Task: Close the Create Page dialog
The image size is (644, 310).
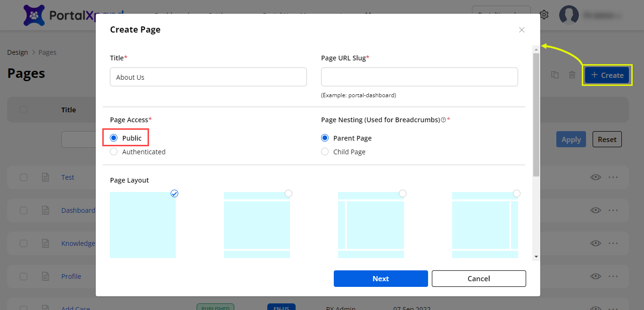Action: (x=521, y=30)
